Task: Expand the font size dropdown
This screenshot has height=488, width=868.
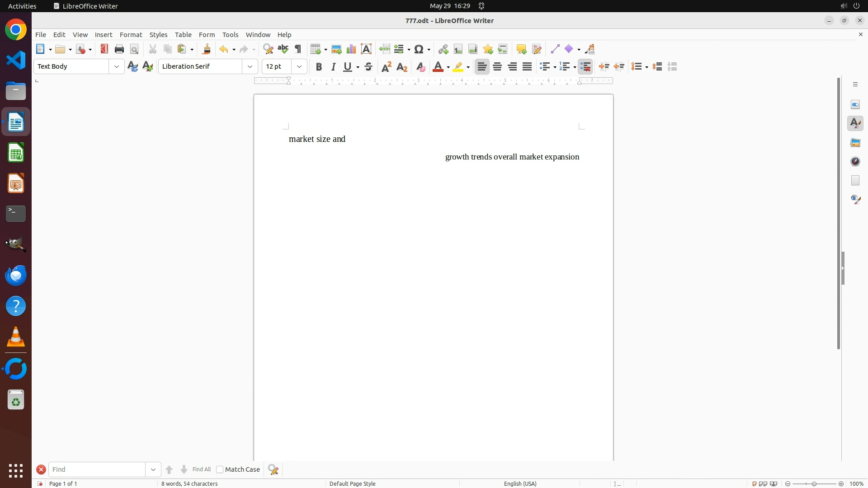Action: tap(299, 67)
